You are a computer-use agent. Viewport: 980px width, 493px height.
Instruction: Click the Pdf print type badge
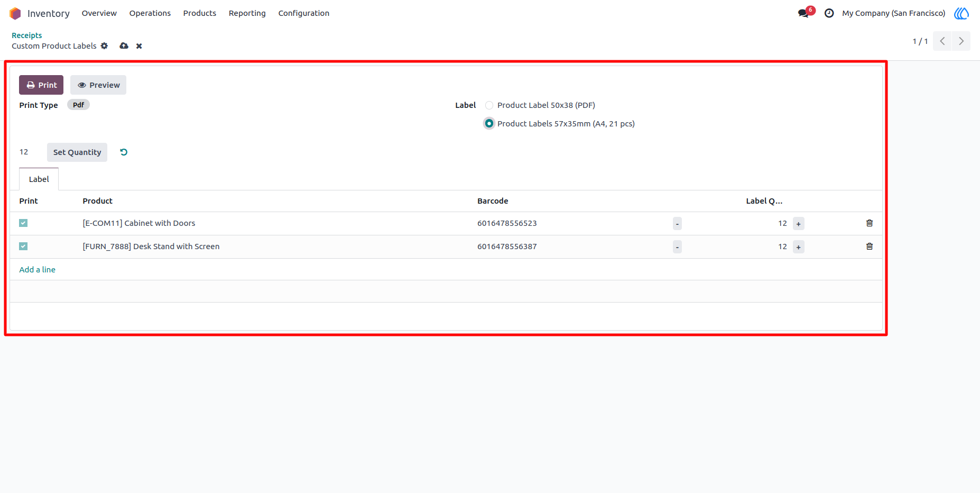pos(78,105)
